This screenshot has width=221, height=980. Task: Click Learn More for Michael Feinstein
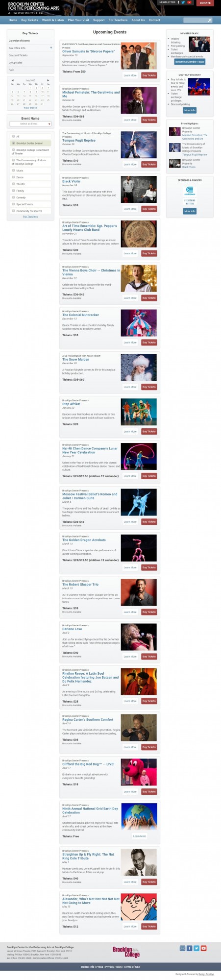(130, 120)
